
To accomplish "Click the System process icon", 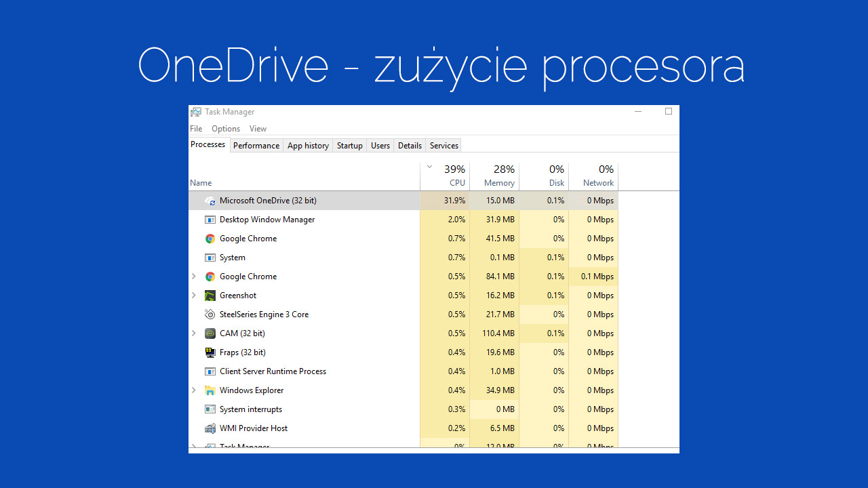I will pos(210,258).
